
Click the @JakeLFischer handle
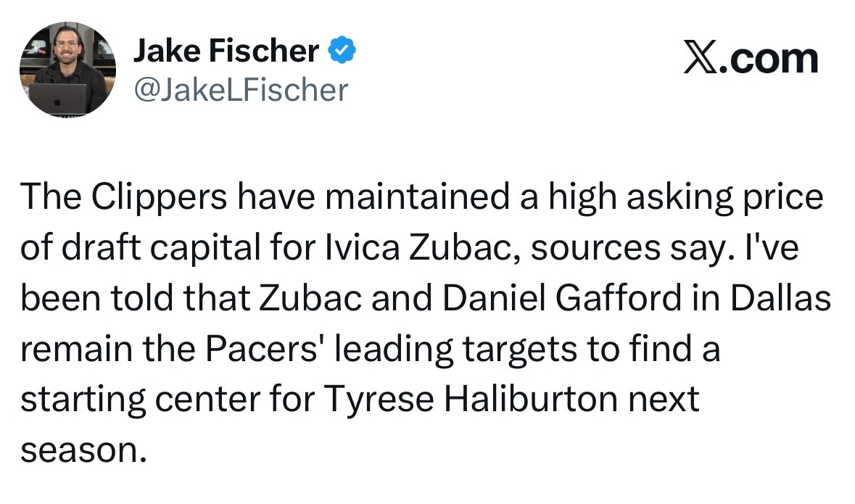[x=241, y=91]
